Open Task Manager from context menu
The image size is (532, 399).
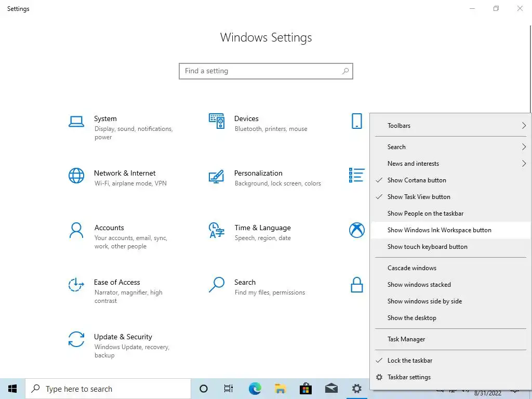(x=450, y=339)
